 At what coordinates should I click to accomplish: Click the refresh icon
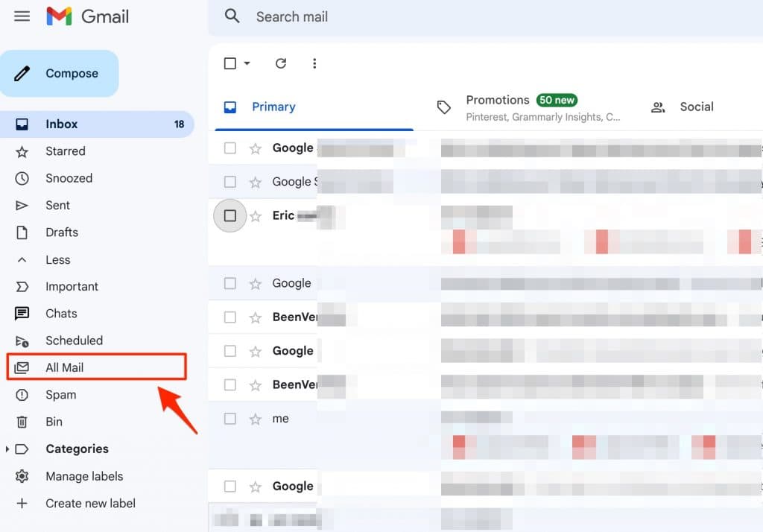tap(281, 63)
